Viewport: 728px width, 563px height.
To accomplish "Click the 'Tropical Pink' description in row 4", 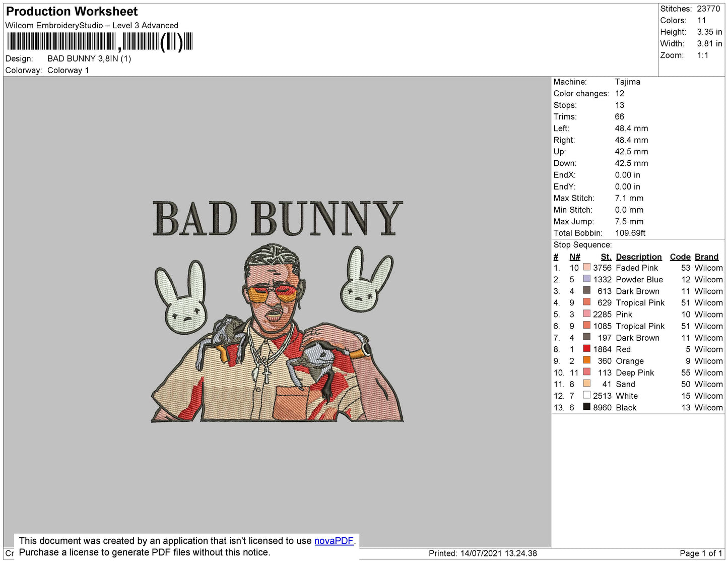I will click(x=640, y=302).
